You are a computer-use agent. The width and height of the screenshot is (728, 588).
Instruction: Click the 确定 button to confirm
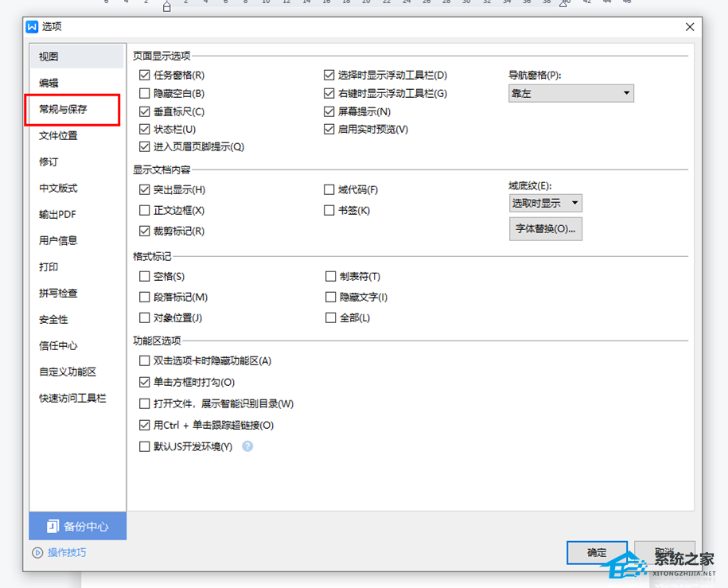(597, 553)
